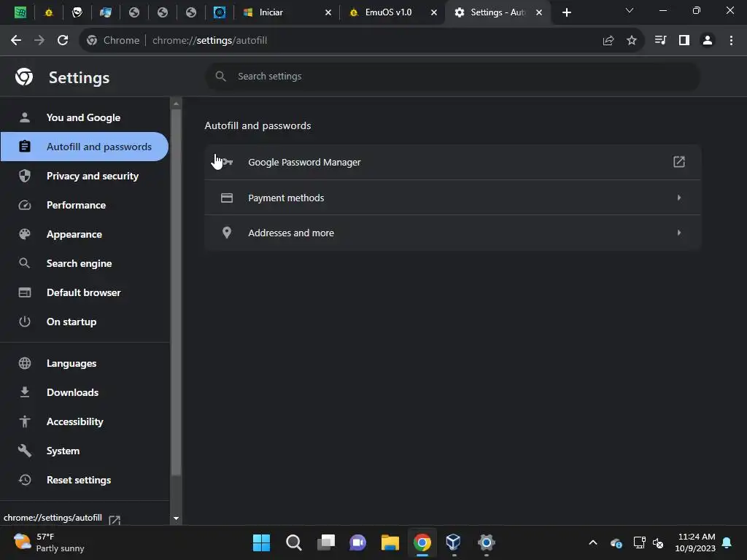
Task: Show hidden system tray icons chevron
Action: click(593, 542)
